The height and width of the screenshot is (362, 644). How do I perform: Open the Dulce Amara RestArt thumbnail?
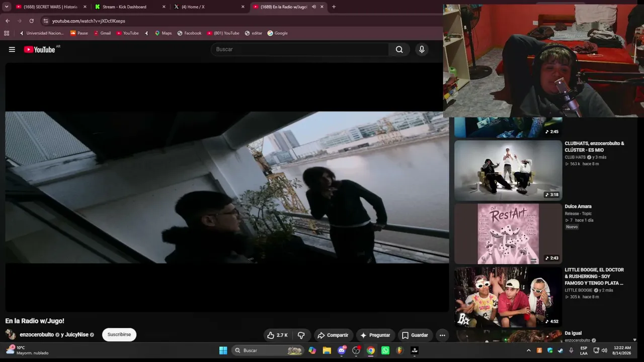pyautogui.click(x=508, y=234)
